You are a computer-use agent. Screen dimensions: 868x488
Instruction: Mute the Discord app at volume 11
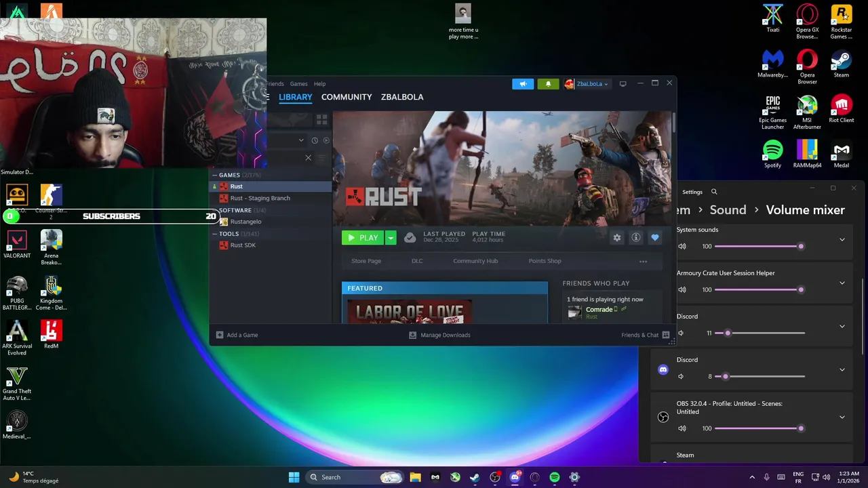(682, 333)
